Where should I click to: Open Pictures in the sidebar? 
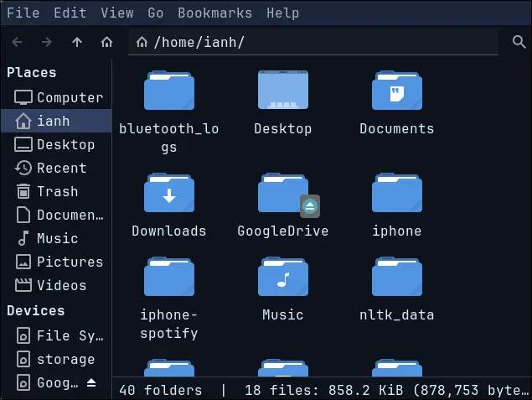pyautogui.click(x=56, y=262)
